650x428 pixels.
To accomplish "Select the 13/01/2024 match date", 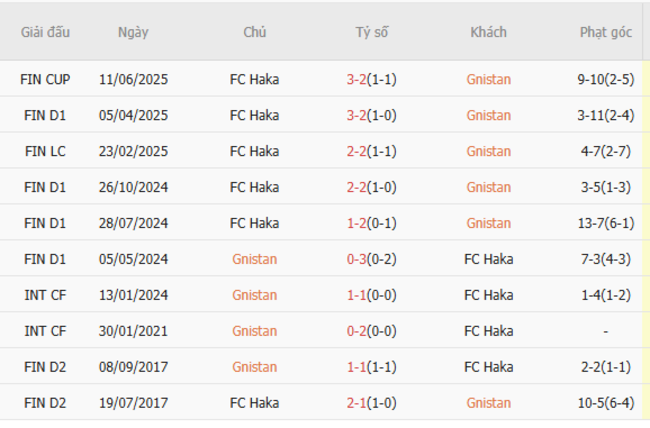I will click(133, 295).
